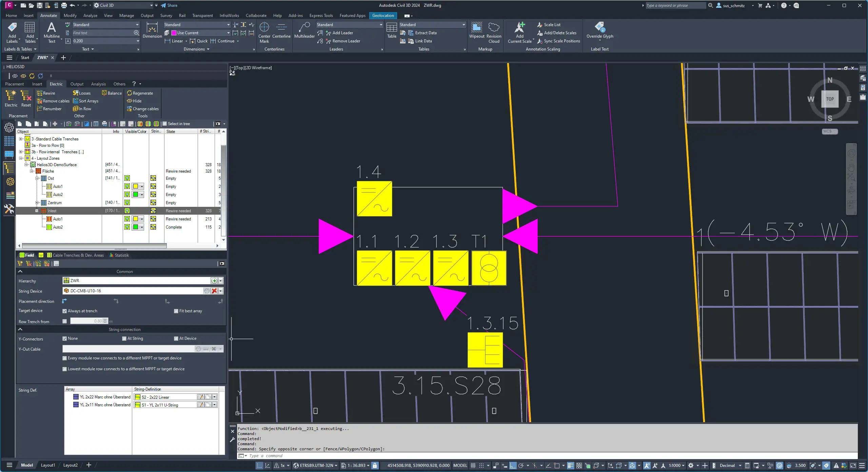This screenshot has height=472, width=868.
Task: Click the Statistik tab link
Action: [121, 255]
